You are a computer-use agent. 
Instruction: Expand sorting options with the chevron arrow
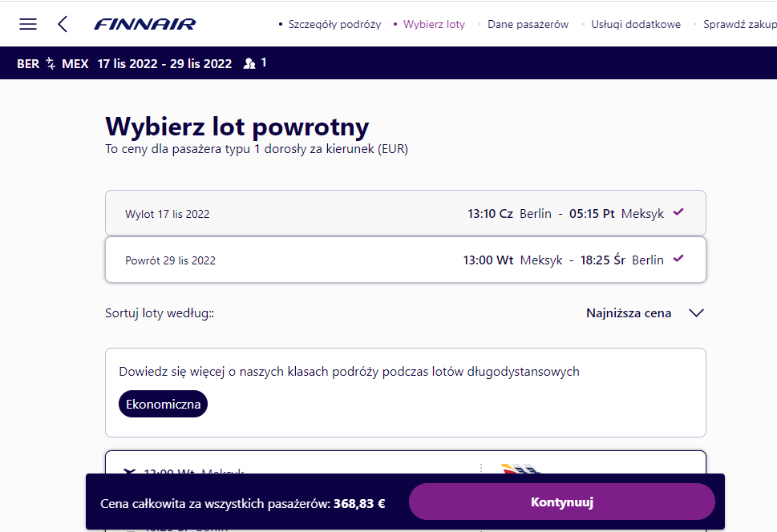tap(696, 313)
